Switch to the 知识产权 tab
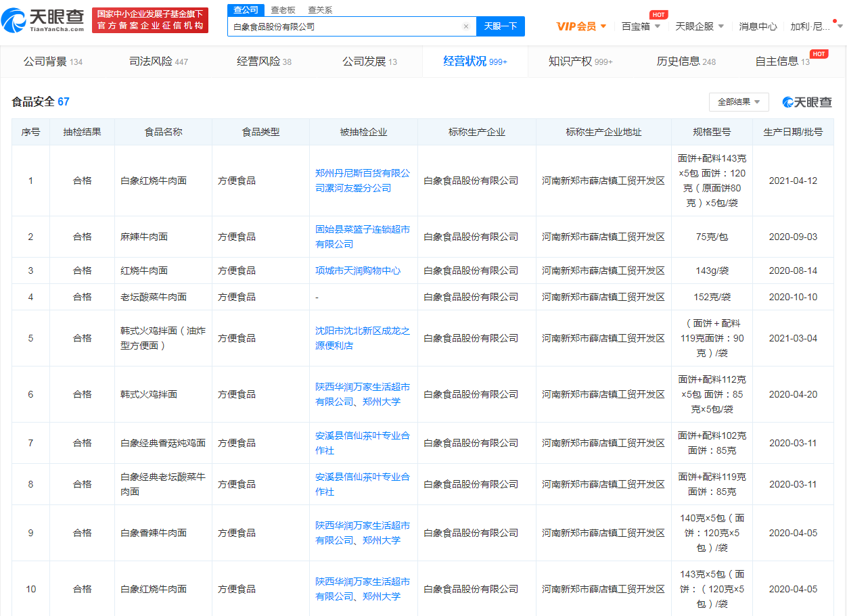 tap(580, 62)
